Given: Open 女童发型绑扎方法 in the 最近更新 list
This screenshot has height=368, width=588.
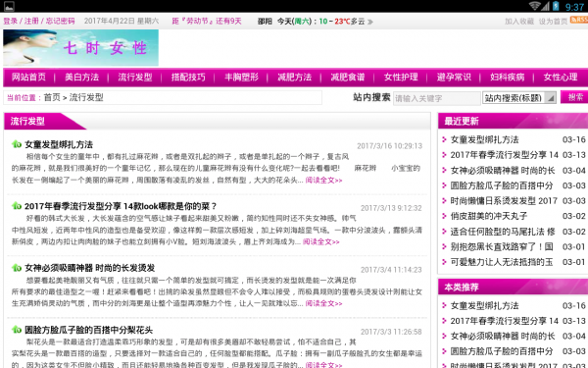Looking at the screenshot, I should tap(484, 139).
